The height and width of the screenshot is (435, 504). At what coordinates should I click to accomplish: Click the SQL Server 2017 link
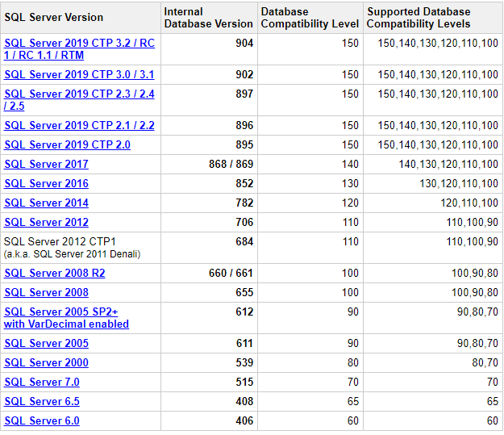click(46, 164)
